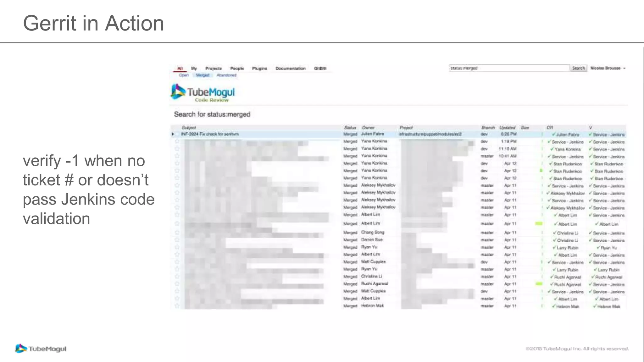Open the GitBlit menu
This screenshot has width=644, height=362.
pyautogui.click(x=320, y=68)
